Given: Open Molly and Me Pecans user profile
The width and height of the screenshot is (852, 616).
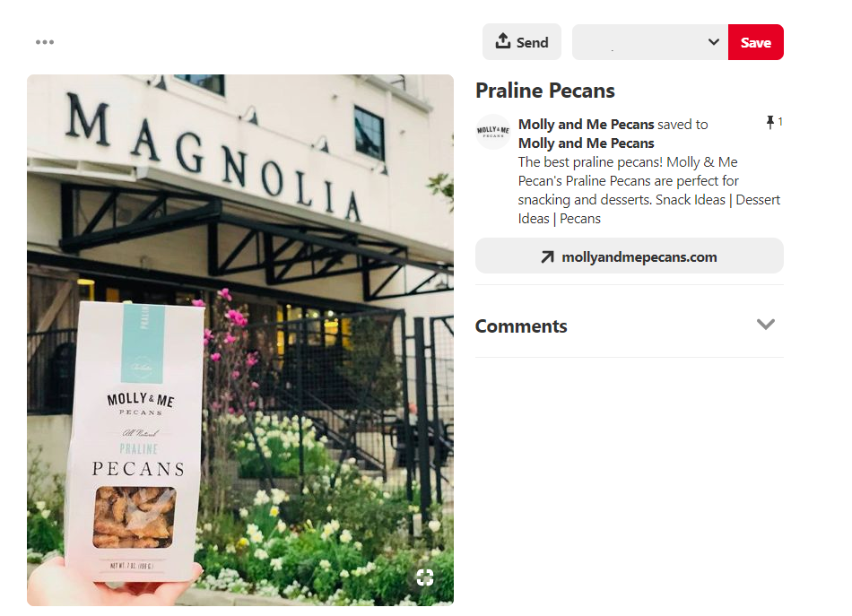Looking at the screenshot, I should click(x=586, y=125).
